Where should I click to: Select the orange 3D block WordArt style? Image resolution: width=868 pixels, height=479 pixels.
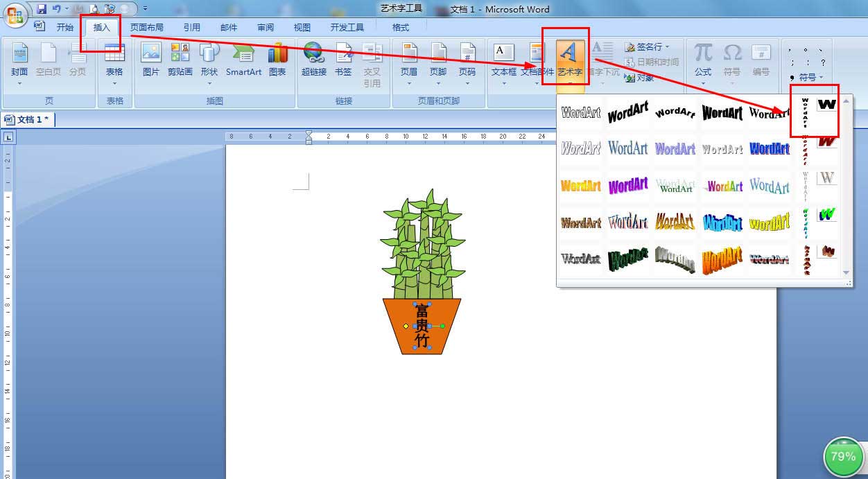click(x=722, y=260)
